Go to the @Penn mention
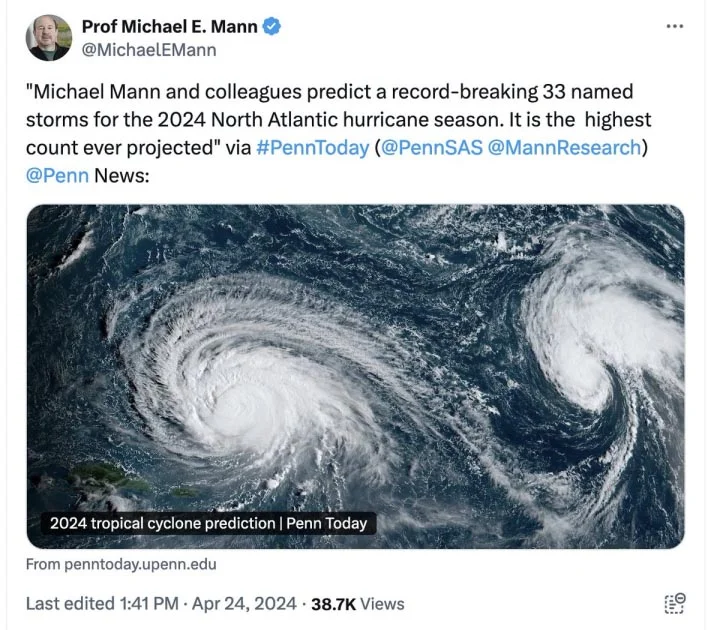 coord(58,176)
